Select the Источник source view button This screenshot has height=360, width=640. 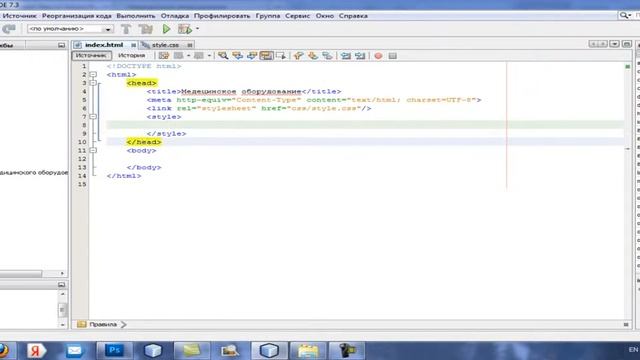(91, 56)
